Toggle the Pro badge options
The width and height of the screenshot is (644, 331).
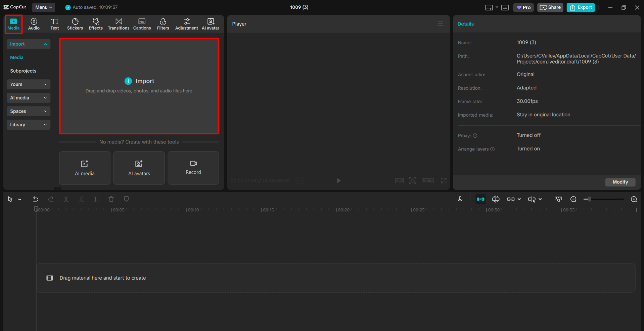click(x=523, y=7)
